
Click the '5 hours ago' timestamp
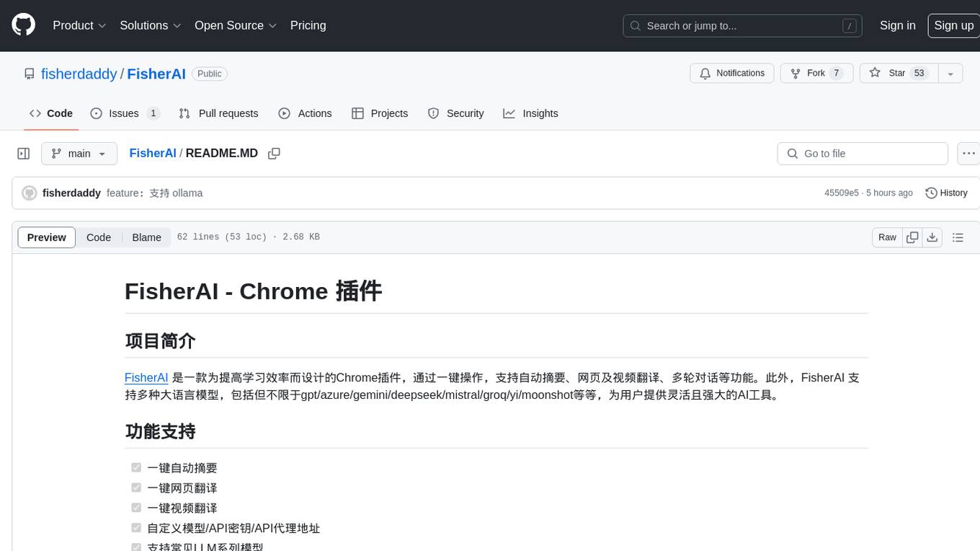coord(889,193)
